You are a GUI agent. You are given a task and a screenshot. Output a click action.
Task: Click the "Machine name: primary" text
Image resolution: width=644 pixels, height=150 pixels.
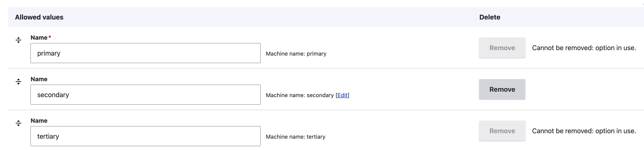point(296,54)
